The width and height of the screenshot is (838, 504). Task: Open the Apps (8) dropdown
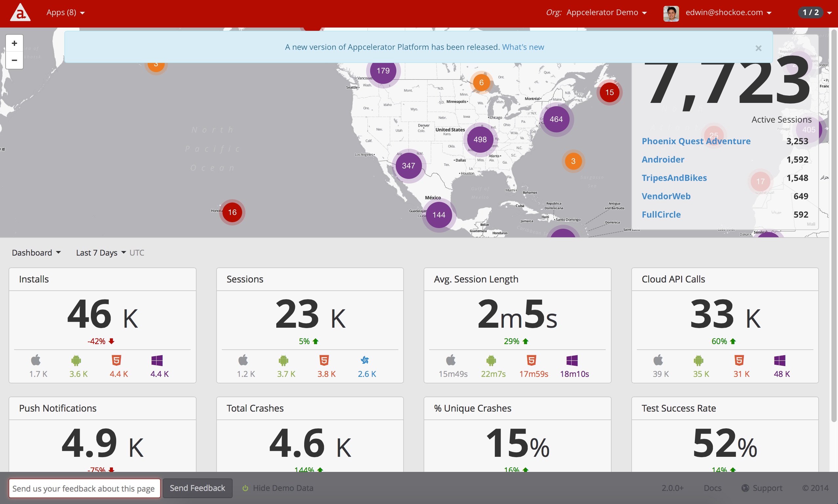point(66,12)
